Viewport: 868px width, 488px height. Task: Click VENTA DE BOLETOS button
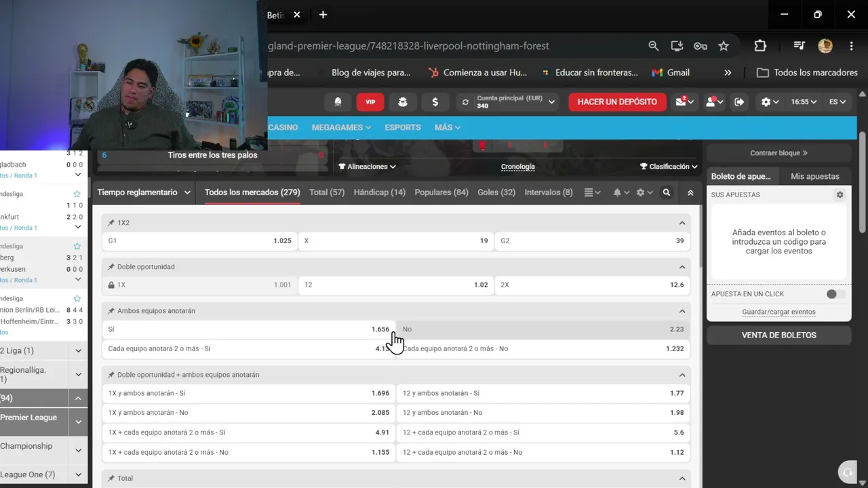click(x=779, y=335)
